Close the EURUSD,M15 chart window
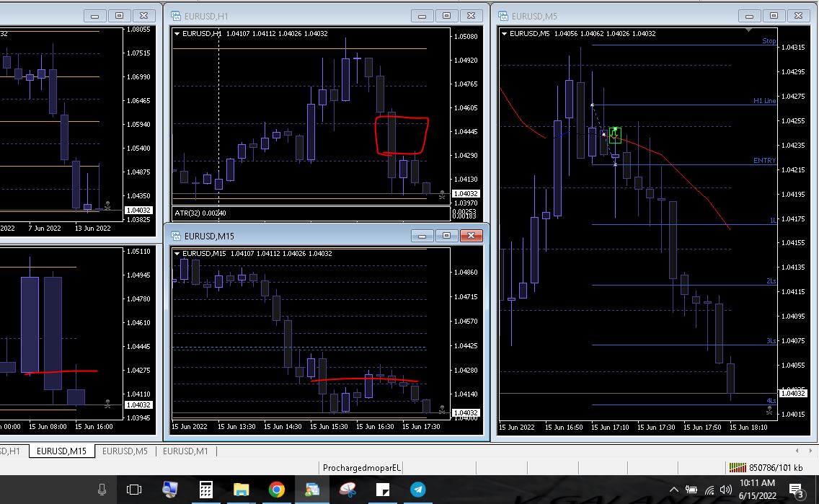 (471, 236)
